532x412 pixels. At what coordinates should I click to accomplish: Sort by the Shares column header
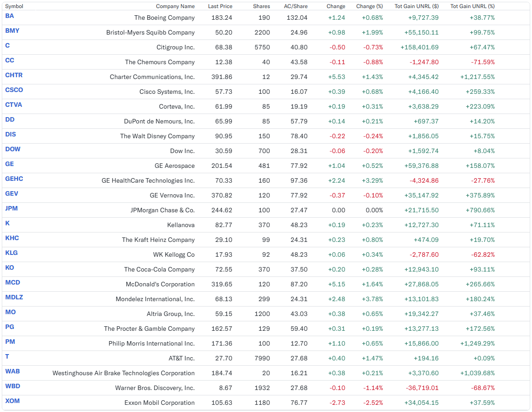click(262, 6)
